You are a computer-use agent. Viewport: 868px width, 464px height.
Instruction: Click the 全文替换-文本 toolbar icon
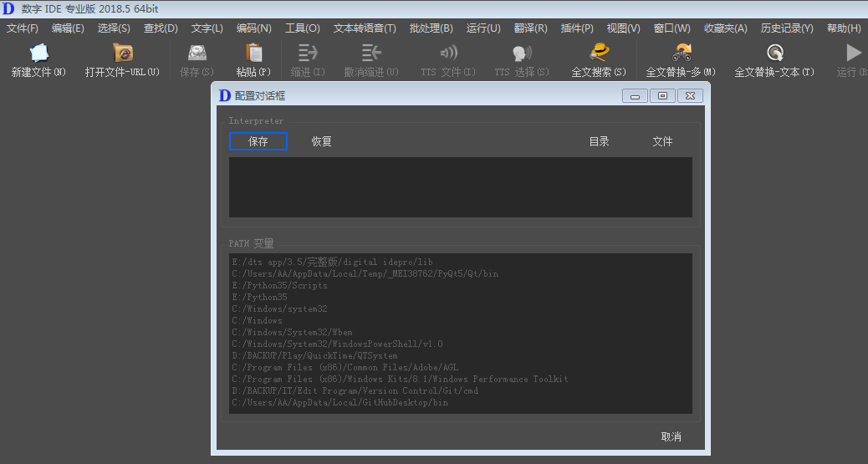click(x=774, y=54)
